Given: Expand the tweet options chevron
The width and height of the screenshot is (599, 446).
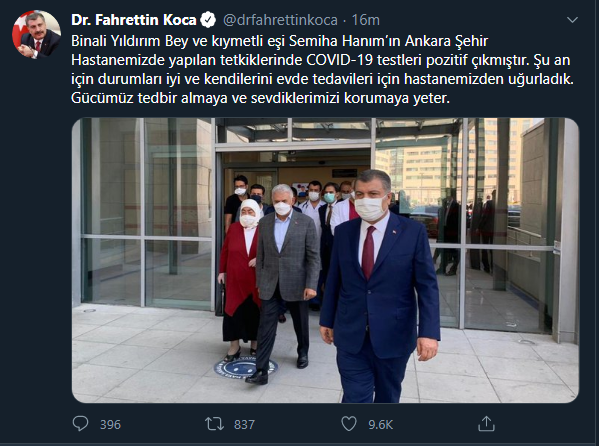Looking at the screenshot, I should (572, 19).
